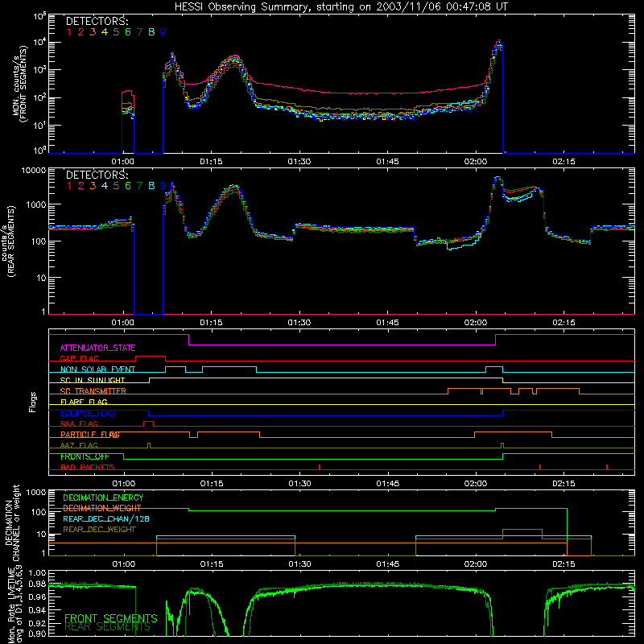This screenshot has height=644, width=644.
Task: Click the DECIMATION_ENERGY legend label
Action: pyautogui.click(x=103, y=497)
